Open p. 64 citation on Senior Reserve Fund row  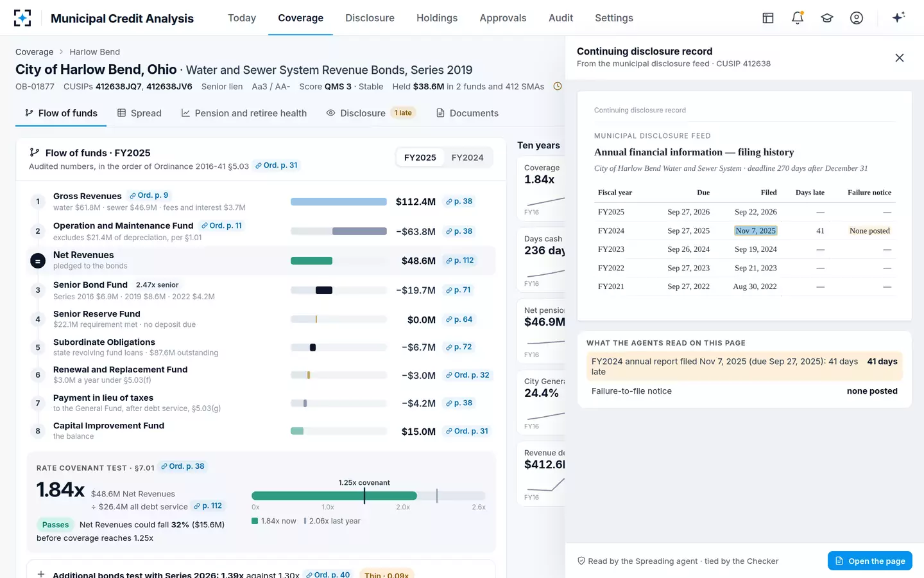[459, 319]
